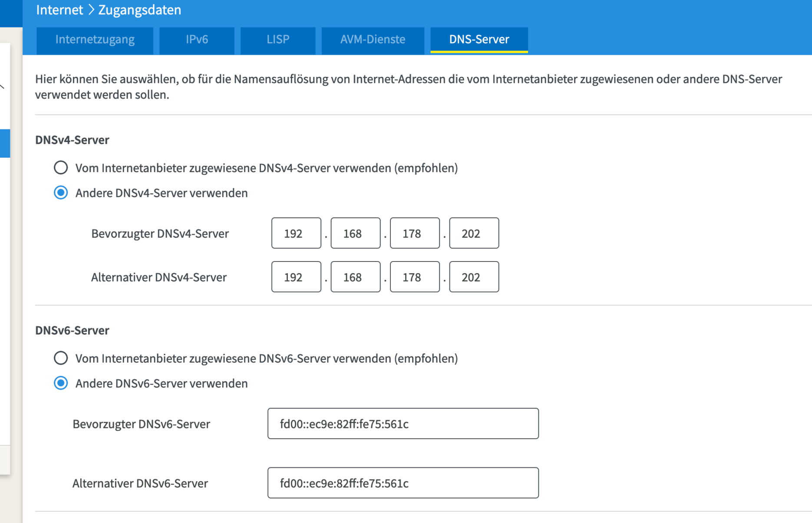Click second octet of Bevorzugter DNSv4-Server
Screen dimensions: 812x523
pyautogui.click(x=356, y=233)
